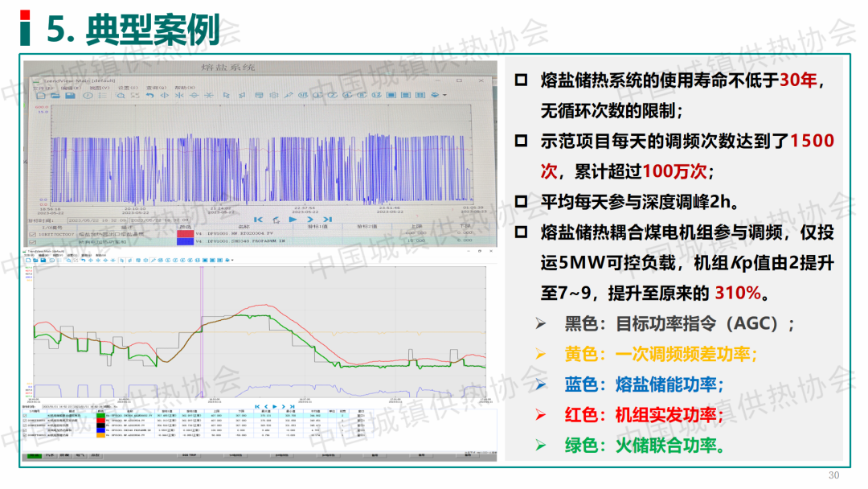Open the 帮助 menu in upper TrendView window
This screenshot has height=489, width=868.
(183, 88)
